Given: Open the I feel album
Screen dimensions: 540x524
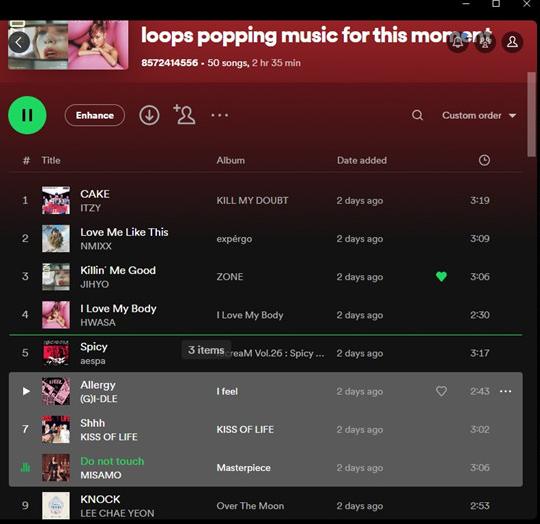Looking at the screenshot, I should (x=227, y=391).
